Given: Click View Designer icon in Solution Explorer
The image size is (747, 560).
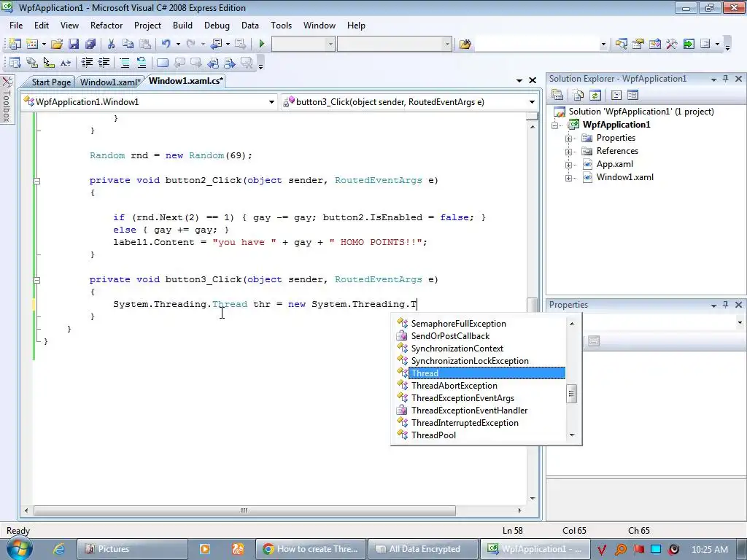Looking at the screenshot, I should pyautogui.click(x=632, y=96).
